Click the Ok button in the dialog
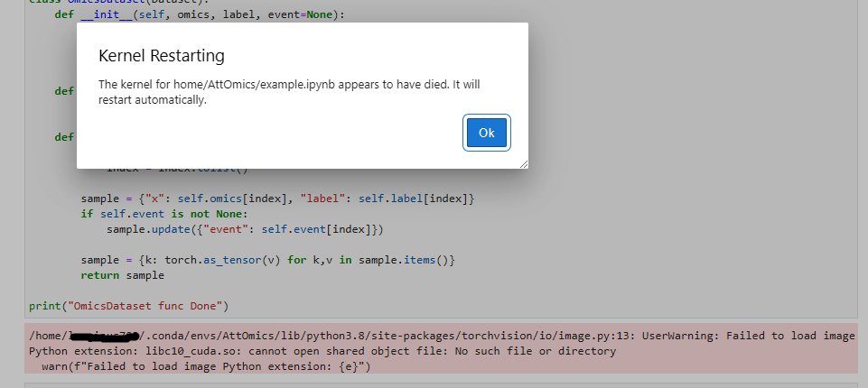This screenshot has width=868, height=388. click(487, 133)
